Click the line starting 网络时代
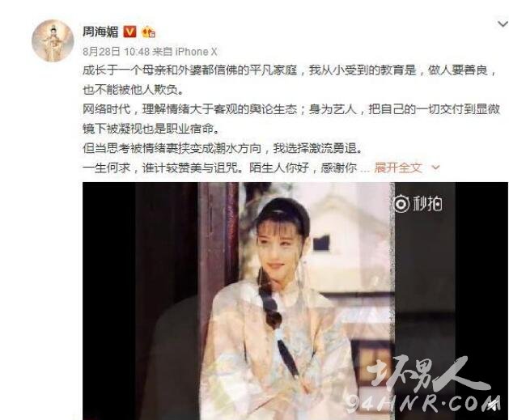 pyautogui.click(x=291, y=109)
